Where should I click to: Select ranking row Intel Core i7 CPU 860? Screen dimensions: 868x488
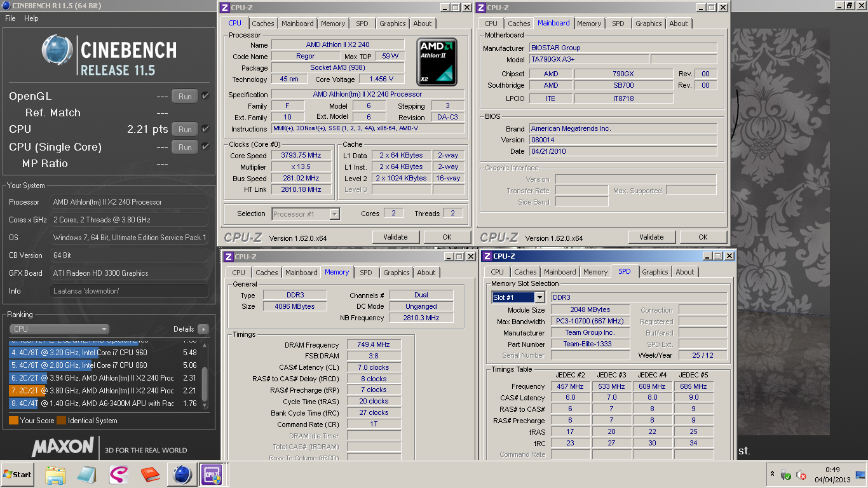coord(104,365)
